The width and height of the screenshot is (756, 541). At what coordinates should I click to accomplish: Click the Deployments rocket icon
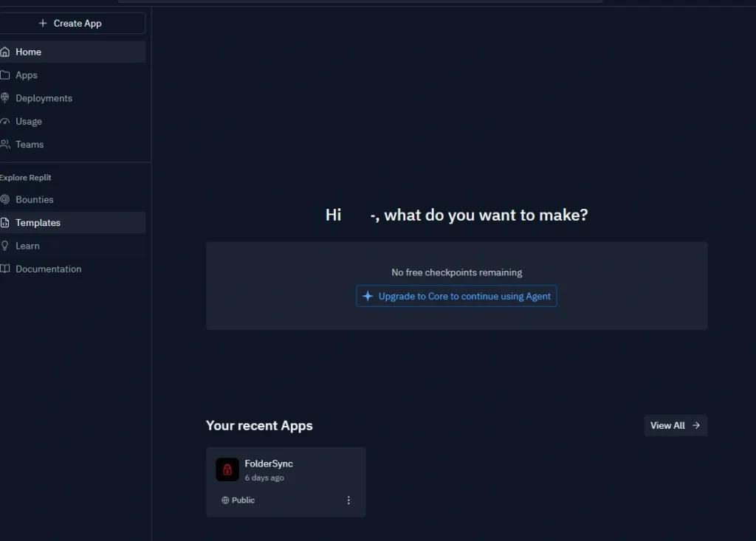[x=5, y=98]
